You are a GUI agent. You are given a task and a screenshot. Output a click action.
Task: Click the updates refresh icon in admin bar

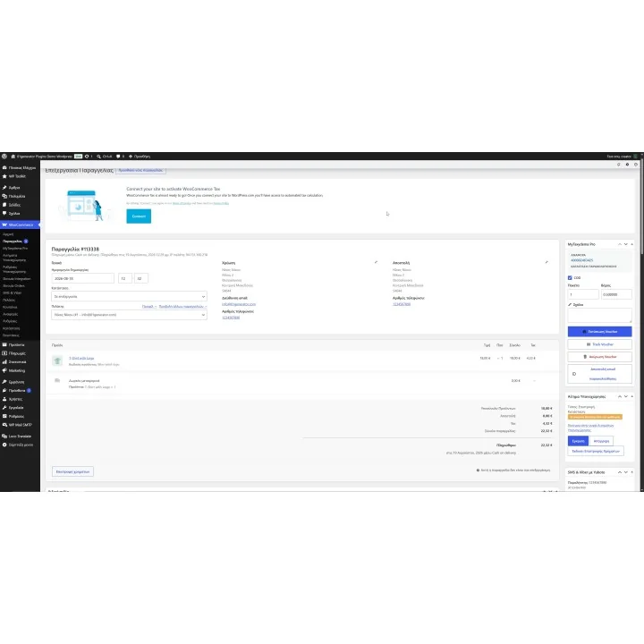[87, 157]
